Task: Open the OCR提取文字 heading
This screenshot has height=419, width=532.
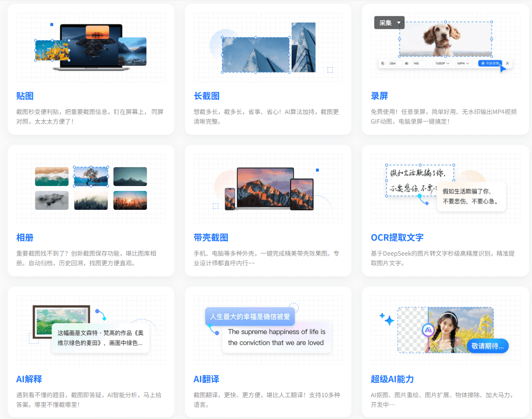Action: click(x=397, y=238)
